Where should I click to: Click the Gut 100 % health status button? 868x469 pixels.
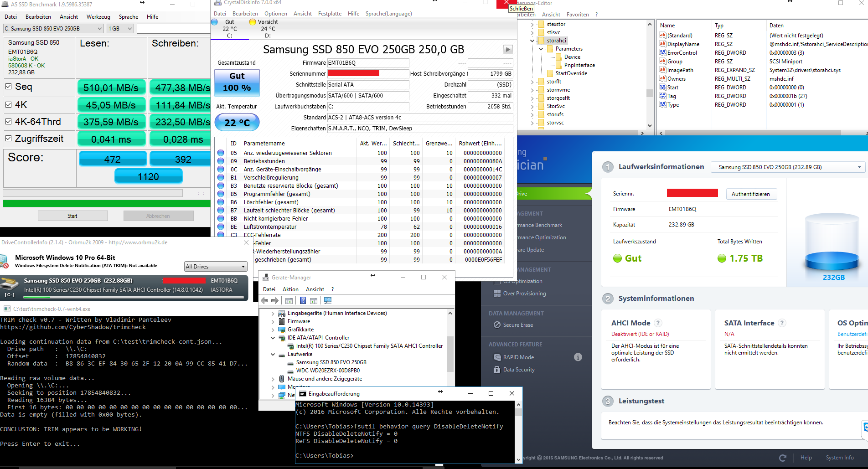[x=237, y=82]
